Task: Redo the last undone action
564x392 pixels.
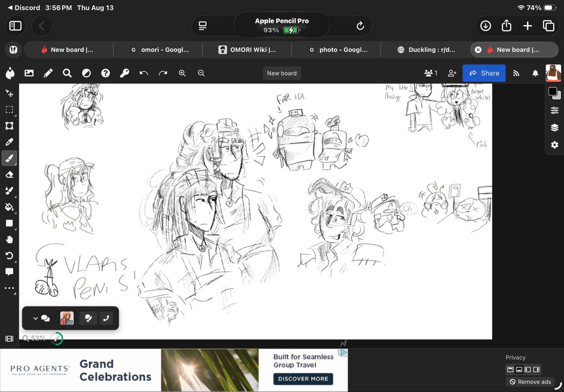Action: pos(163,73)
